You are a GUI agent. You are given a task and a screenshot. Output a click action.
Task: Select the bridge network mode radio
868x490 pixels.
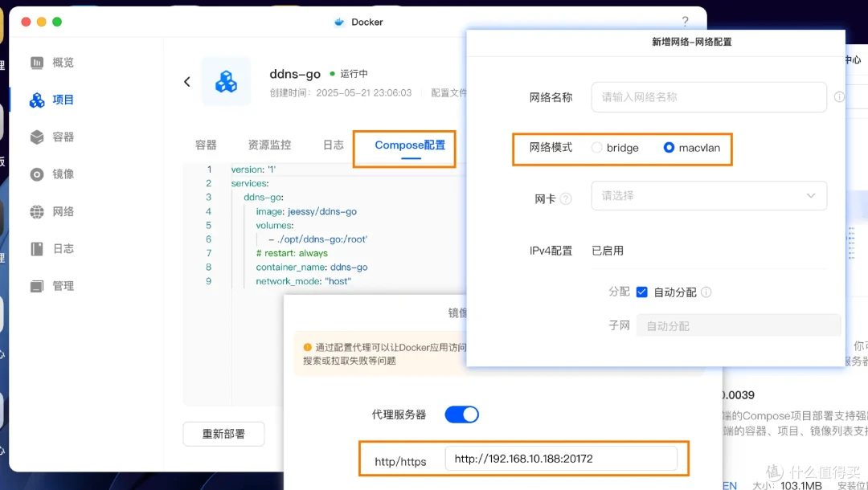coord(596,148)
